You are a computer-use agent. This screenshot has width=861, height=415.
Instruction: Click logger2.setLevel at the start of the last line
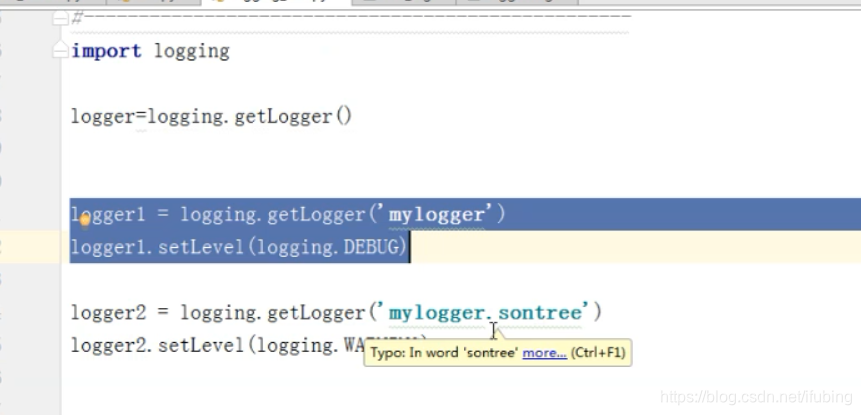tap(157, 346)
